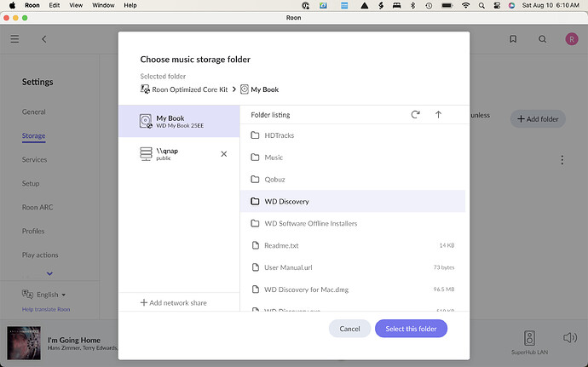The image size is (588, 367).
Task: Click the Select this folder button
Action: click(x=411, y=329)
